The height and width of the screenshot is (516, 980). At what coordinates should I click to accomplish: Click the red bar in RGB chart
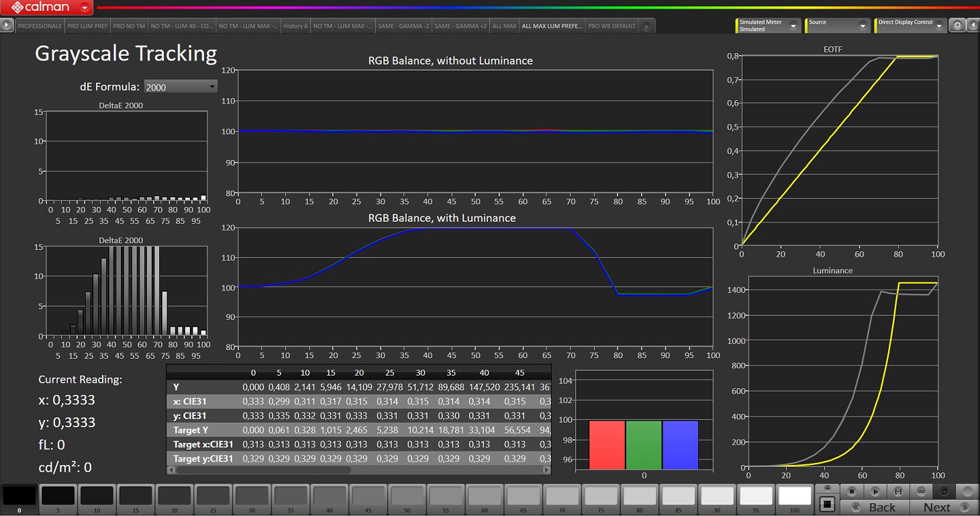tap(607, 445)
